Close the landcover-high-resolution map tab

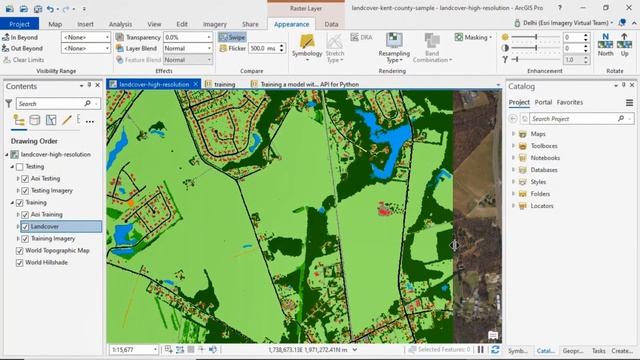[196, 84]
